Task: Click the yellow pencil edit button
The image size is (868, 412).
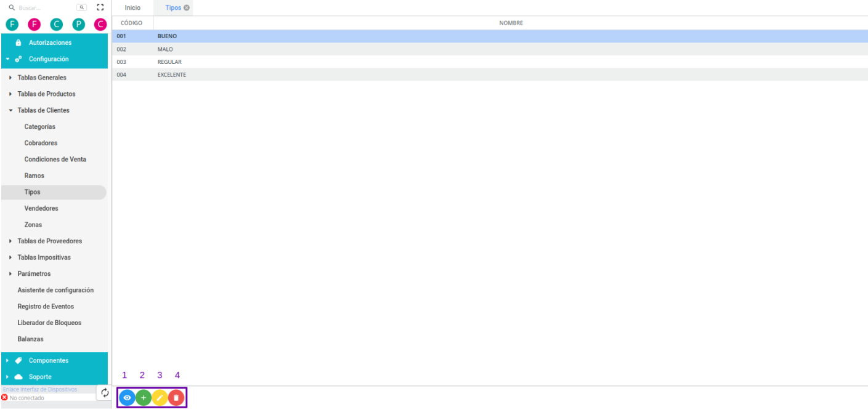Action: click(x=160, y=398)
